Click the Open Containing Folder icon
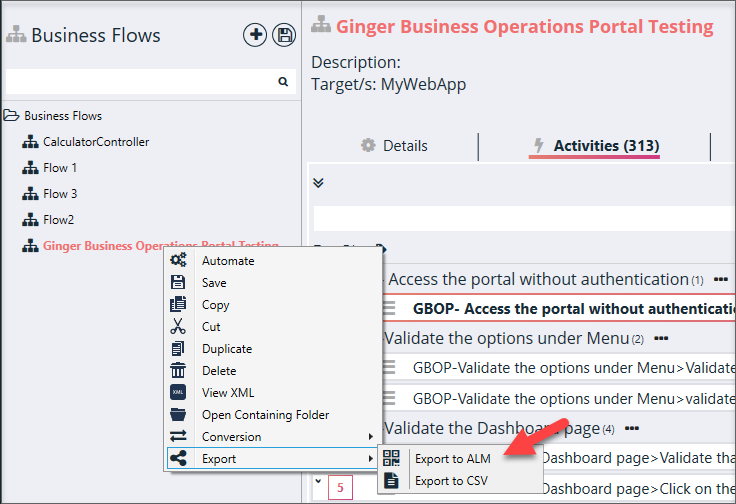Screen dimensions: 736x504 (178, 415)
